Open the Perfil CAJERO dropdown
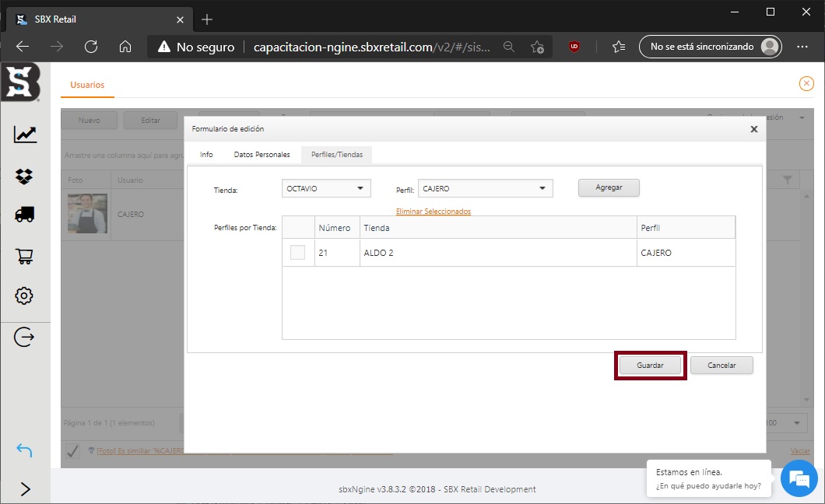 tap(485, 188)
